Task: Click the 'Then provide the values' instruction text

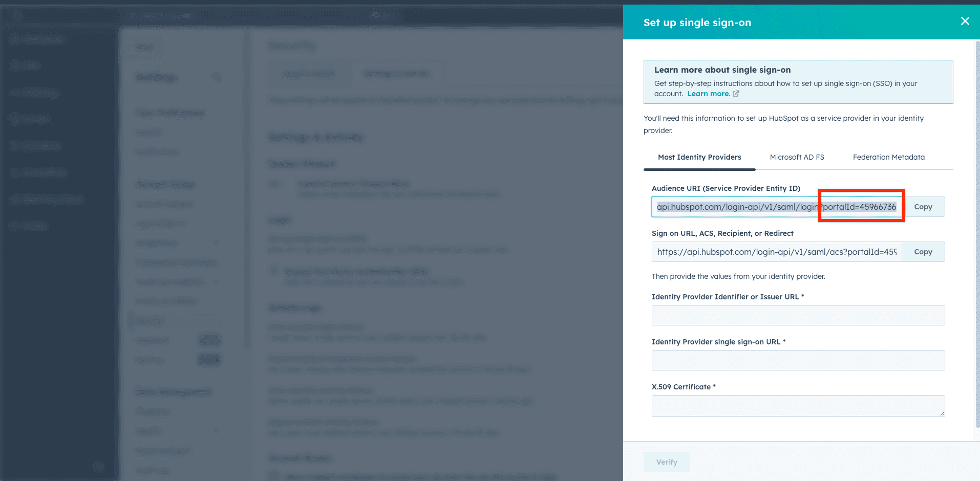Action: coord(738,276)
